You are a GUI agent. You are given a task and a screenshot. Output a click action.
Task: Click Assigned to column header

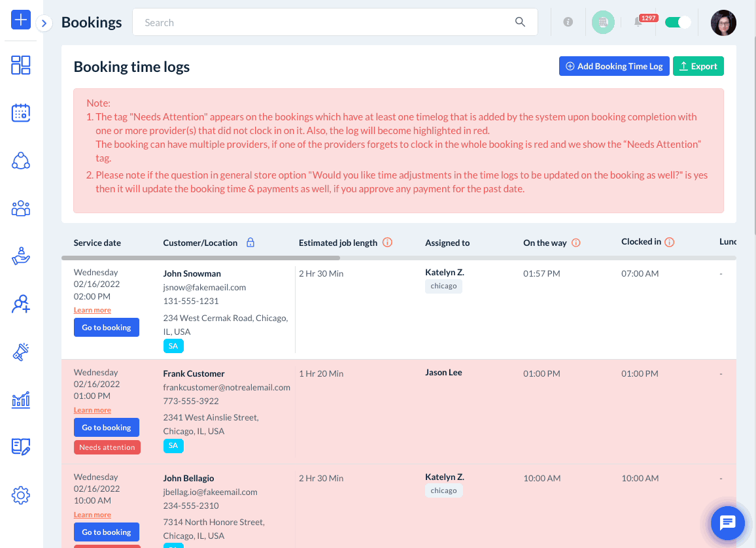pyautogui.click(x=447, y=243)
